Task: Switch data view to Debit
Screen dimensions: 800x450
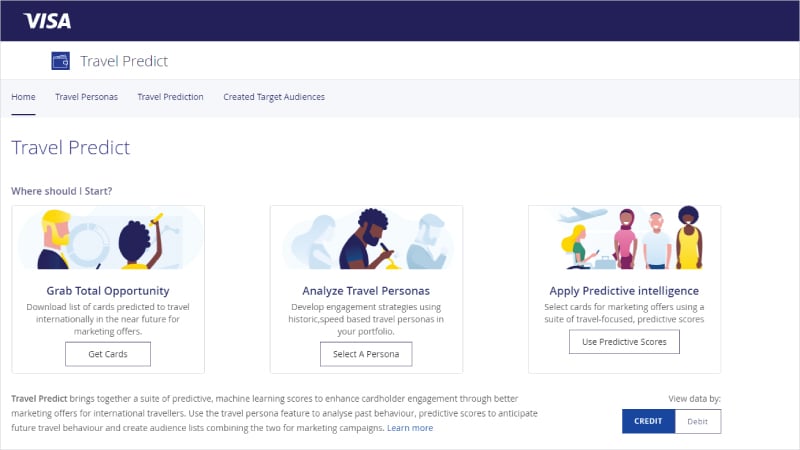Action: tap(697, 421)
